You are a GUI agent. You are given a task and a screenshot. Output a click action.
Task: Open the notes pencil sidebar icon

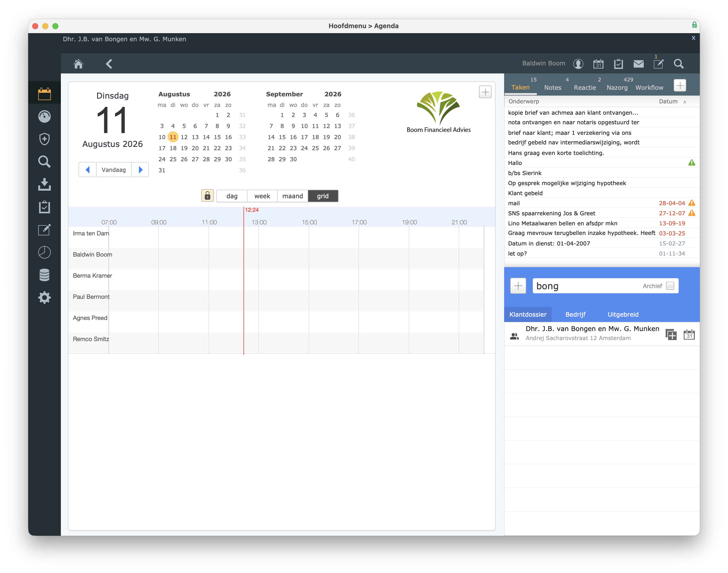[44, 229]
